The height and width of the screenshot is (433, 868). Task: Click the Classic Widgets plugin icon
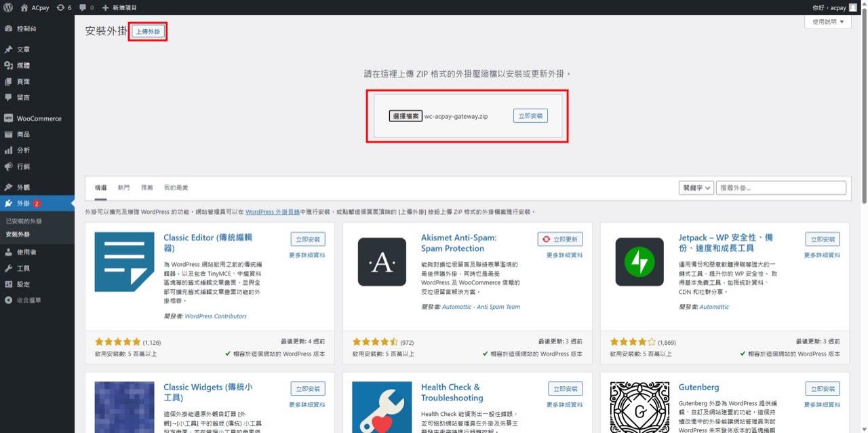pos(124,407)
